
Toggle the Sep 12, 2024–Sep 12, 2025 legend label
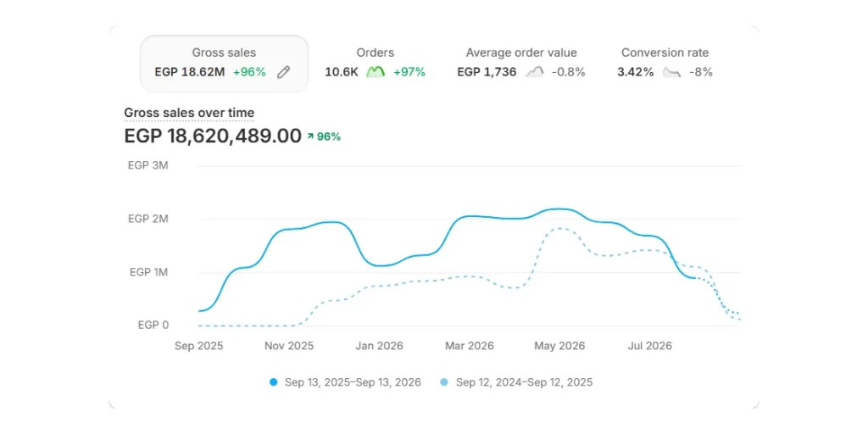tap(524, 382)
